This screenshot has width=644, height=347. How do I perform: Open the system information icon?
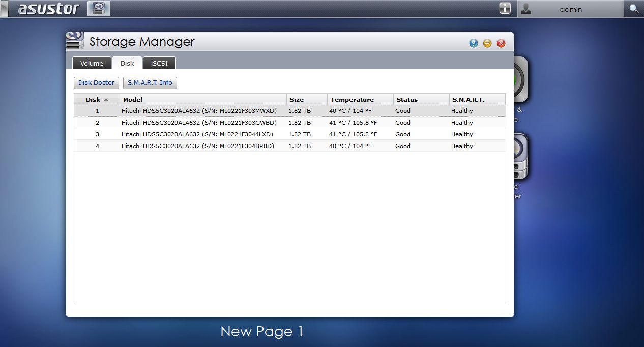tap(505, 8)
